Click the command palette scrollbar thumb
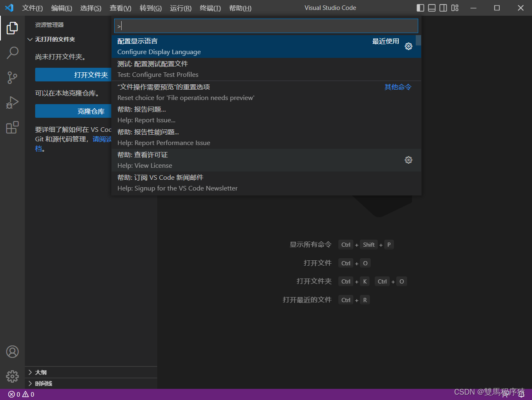The height and width of the screenshot is (400, 532). [419, 40]
